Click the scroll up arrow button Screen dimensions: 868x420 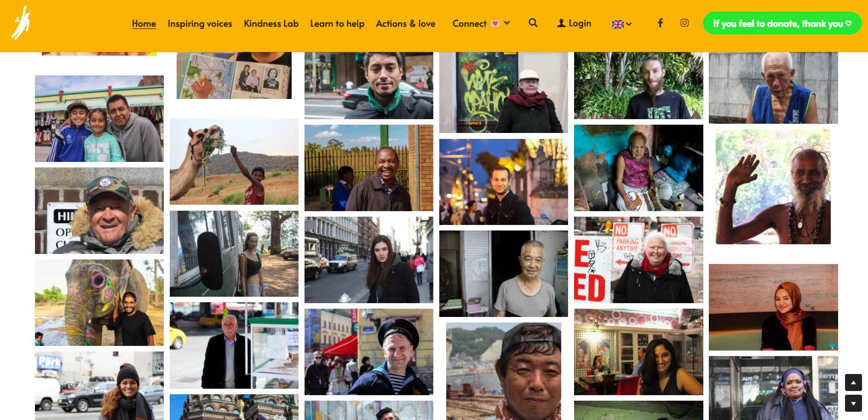pos(853,382)
